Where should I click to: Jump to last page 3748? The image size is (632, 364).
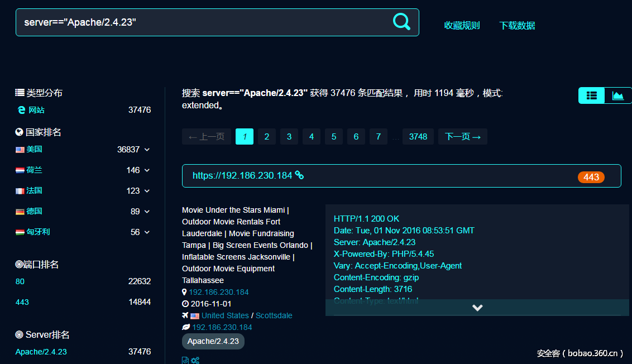418,137
